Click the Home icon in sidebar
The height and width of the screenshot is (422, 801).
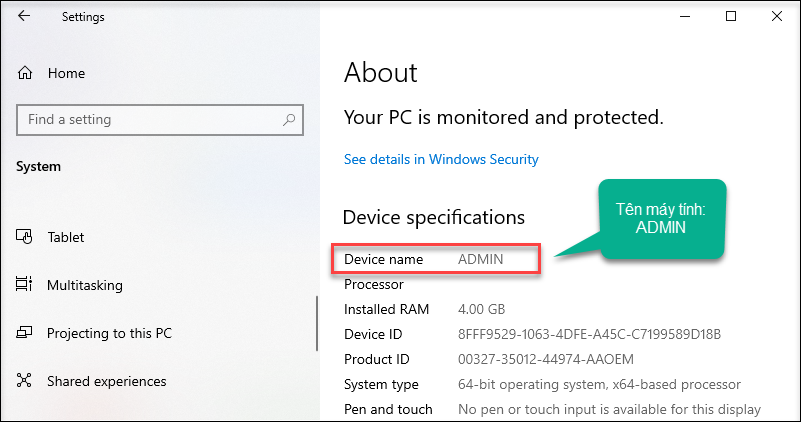coord(25,73)
